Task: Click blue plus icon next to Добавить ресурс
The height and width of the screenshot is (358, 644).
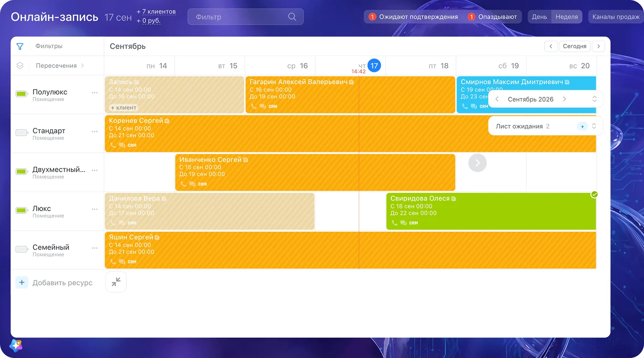Action: (x=21, y=282)
